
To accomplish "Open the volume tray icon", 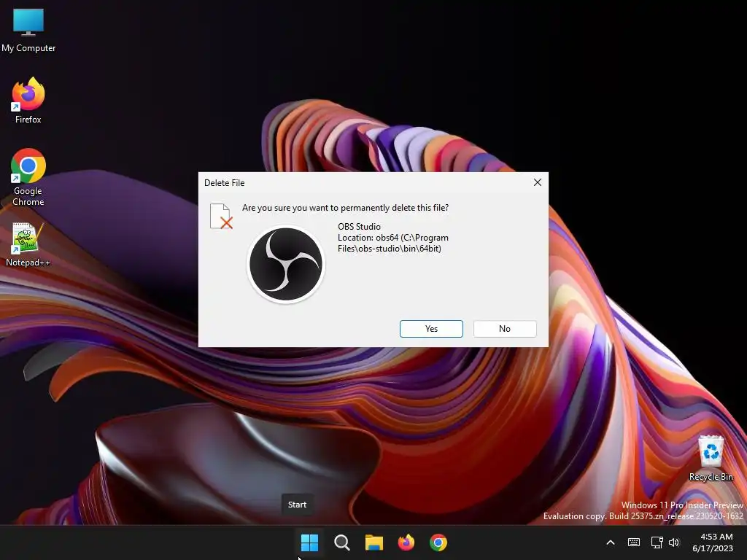I will pos(674,542).
